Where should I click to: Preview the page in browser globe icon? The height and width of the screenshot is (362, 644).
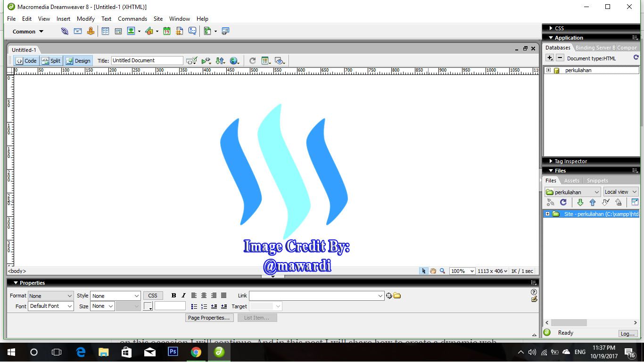pos(234,61)
